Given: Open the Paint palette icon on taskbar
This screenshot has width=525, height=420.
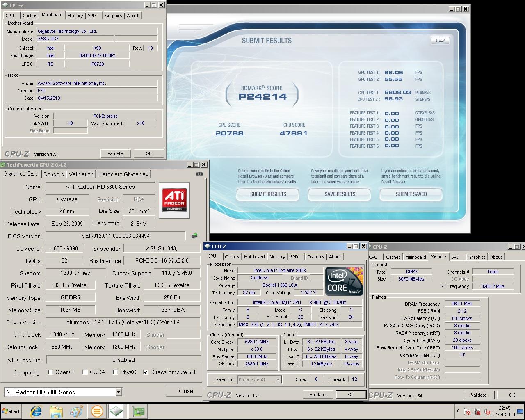Looking at the screenshot, I should coord(76,411).
